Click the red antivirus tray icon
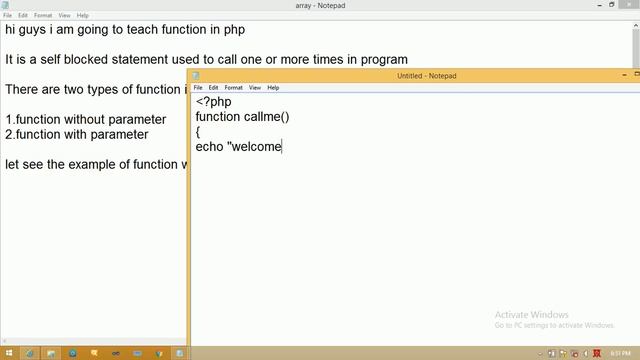Image resolution: width=640 pixels, height=360 pixels. (x=597, y=353)
